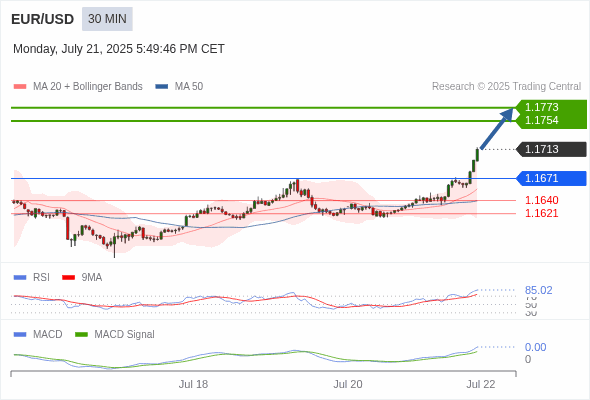Select the black 1.1713 current price tag
The image size is (590, 400).
coord(551,149)
